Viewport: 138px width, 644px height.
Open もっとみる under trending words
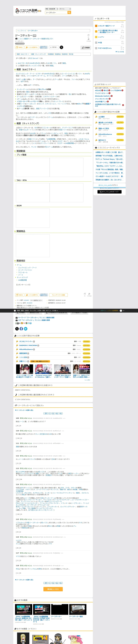[120, 52]
